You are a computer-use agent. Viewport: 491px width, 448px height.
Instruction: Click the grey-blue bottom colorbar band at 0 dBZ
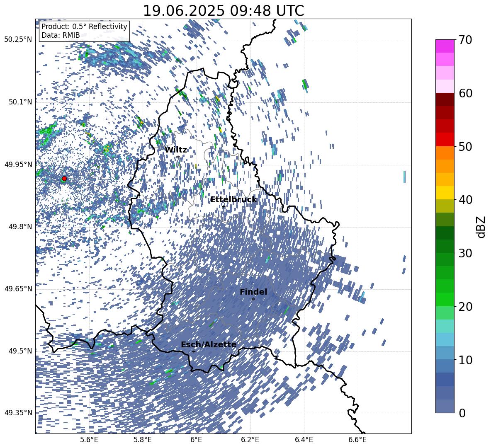click(445, 406)
